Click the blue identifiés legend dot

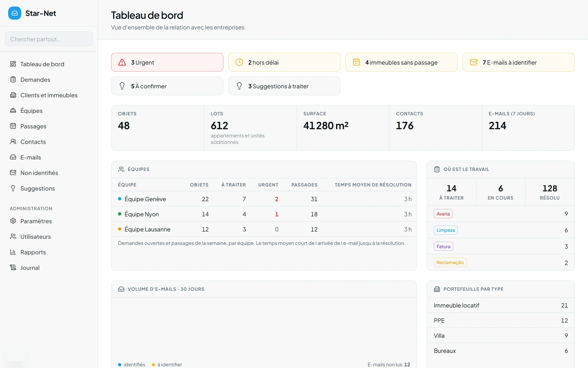click(x=120, y=365)
